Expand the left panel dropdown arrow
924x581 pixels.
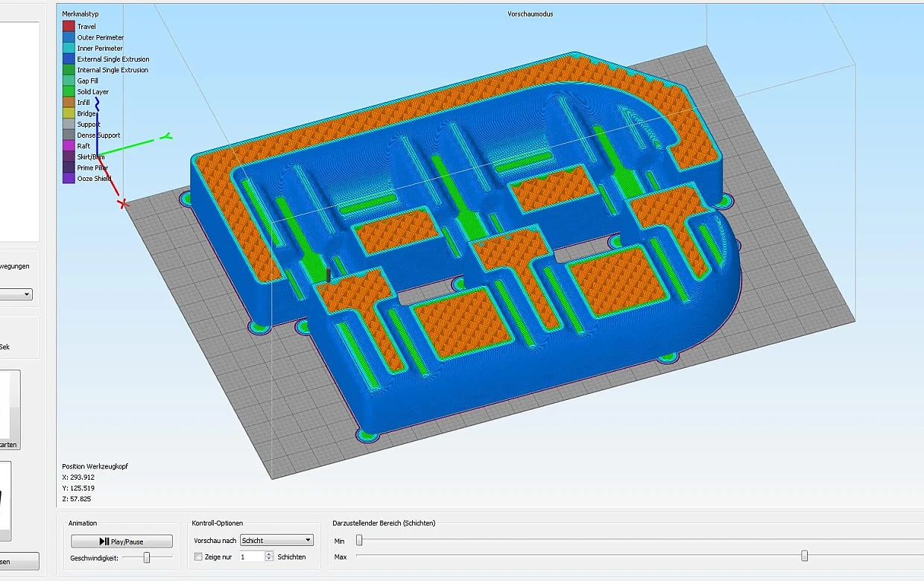point(27,295)
